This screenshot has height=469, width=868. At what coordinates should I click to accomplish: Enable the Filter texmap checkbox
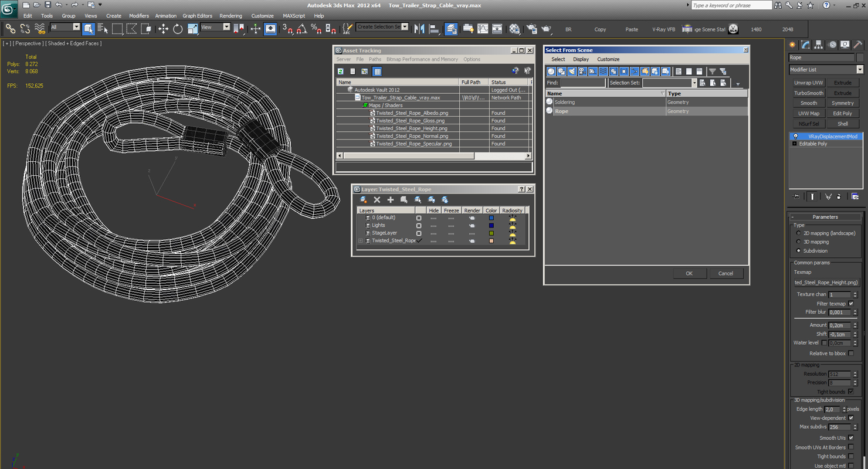pos(851,304)
